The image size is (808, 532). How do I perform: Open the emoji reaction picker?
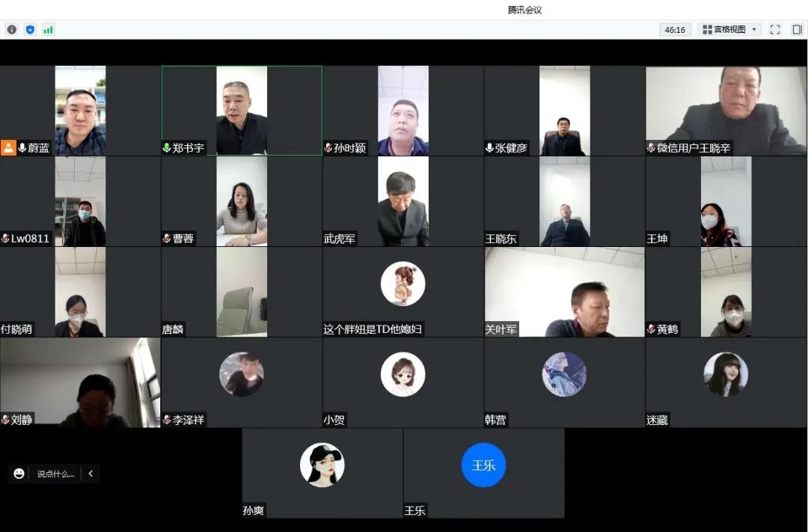pyautogui.click(x=19, y=474)
